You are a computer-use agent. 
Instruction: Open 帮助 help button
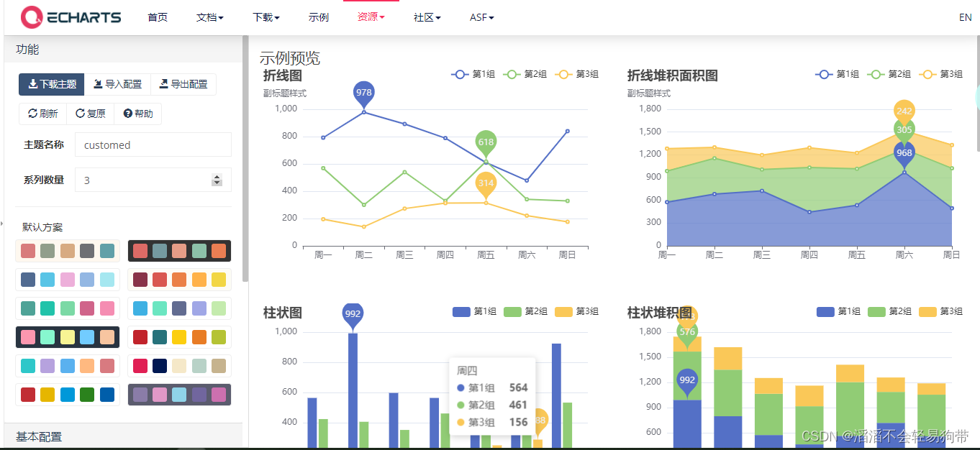[x=137, y=114]
